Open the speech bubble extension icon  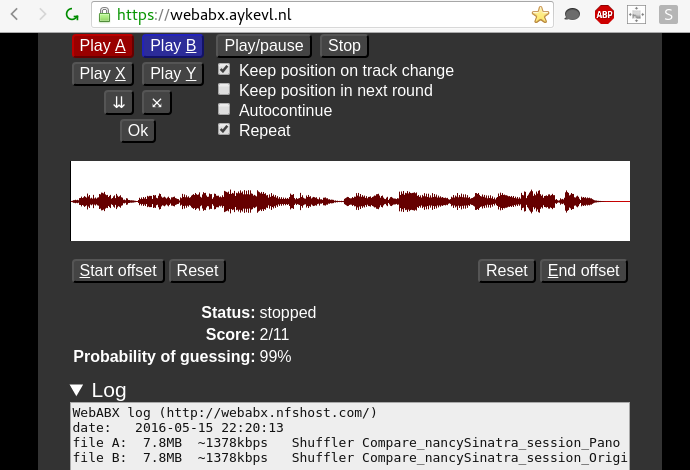(x=572, y=15)
